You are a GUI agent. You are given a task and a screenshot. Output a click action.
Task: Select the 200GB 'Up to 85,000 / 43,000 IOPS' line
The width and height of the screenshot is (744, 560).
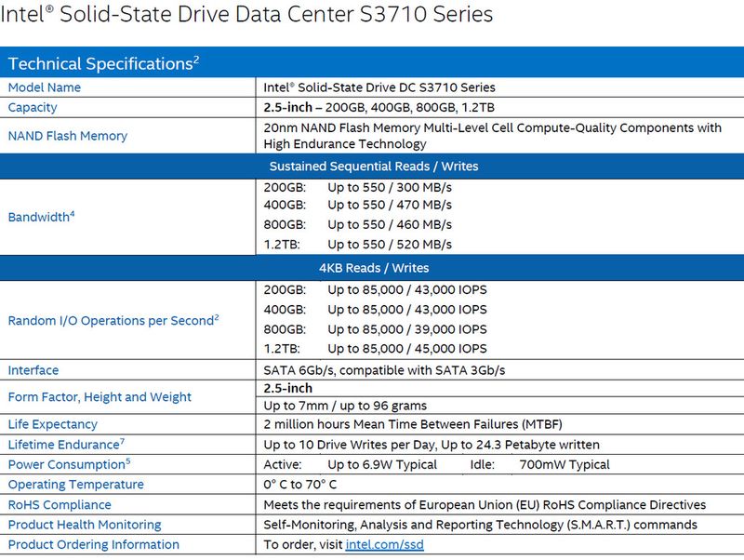coord(406,290)
